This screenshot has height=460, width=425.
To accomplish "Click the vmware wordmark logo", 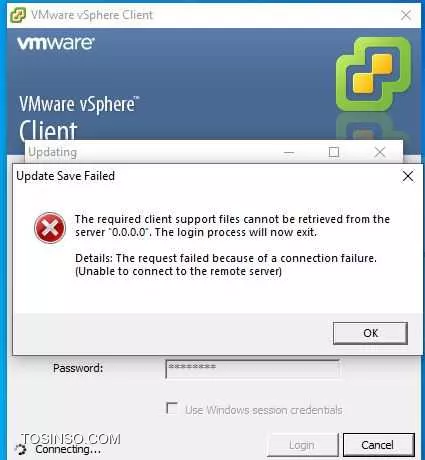I will [x=56, y=43].
